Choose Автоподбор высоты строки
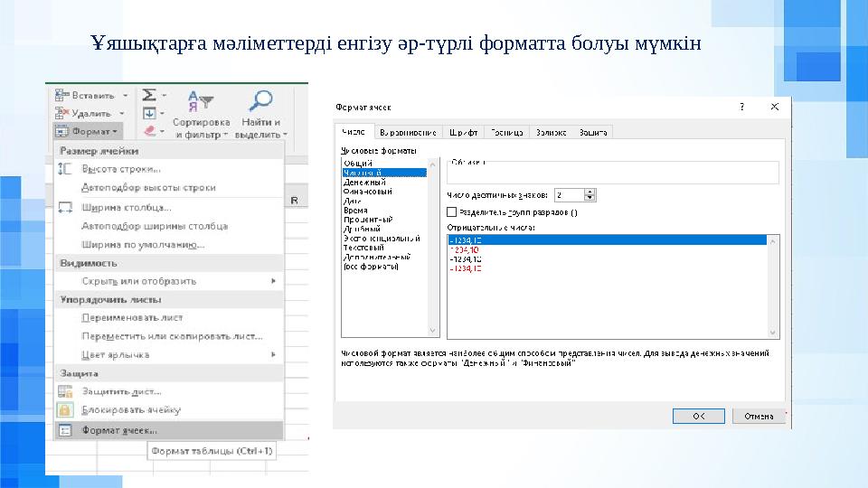The image size is (868, 488). click(x=169, y=188)
